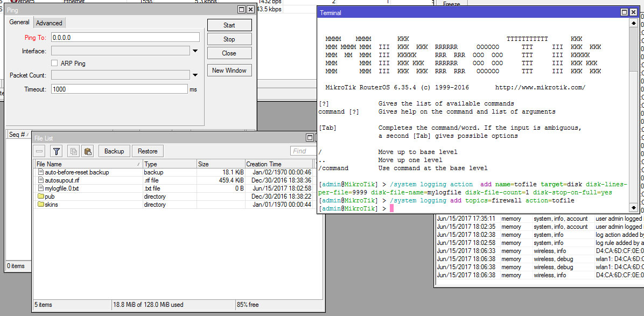Click the copy icon in File List toolbar
Image resolution: width=644 pixels, height=316 pixels.
click(x=73, y=151)
